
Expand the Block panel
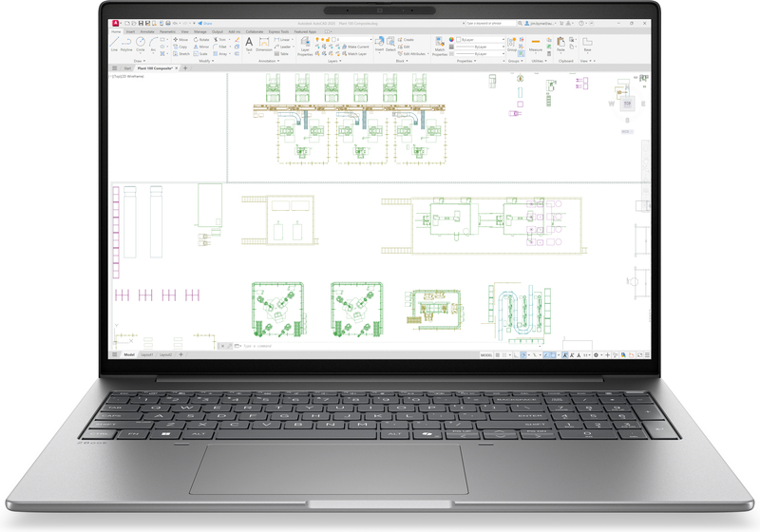(x=402, y=61)
